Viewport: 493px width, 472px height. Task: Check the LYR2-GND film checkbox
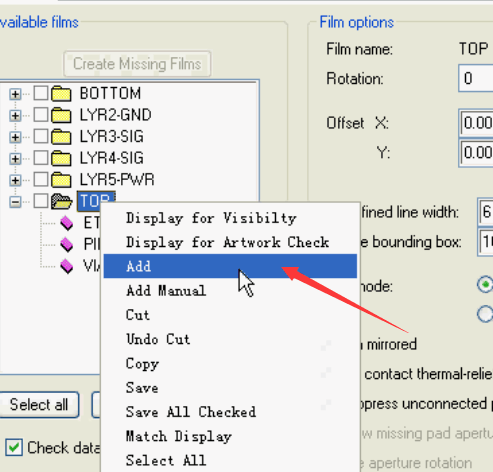click(41, 115)
